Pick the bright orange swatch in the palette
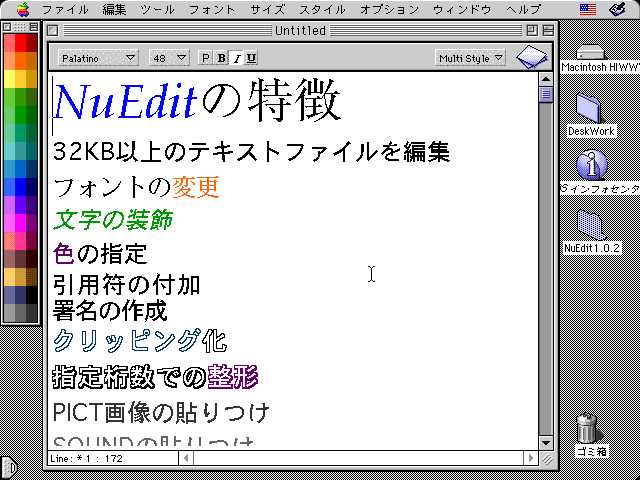 [20, 61]
